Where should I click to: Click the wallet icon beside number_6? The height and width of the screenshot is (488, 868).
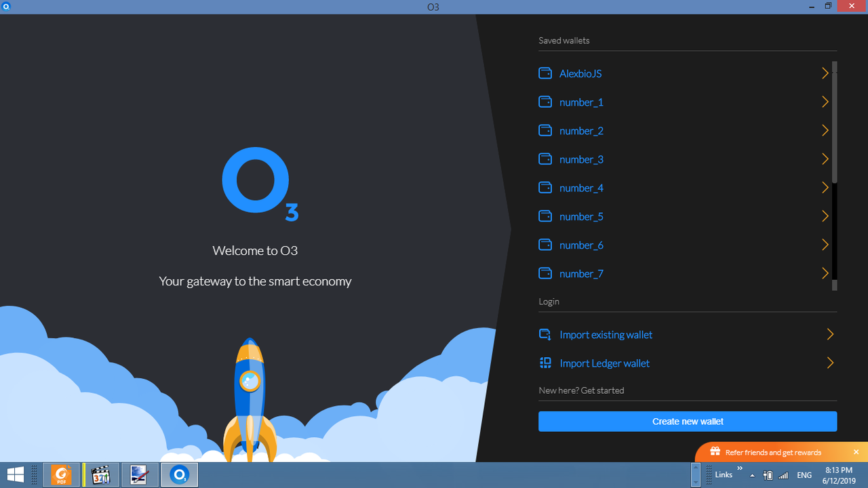pyautogui.click(x=545, y=244)
